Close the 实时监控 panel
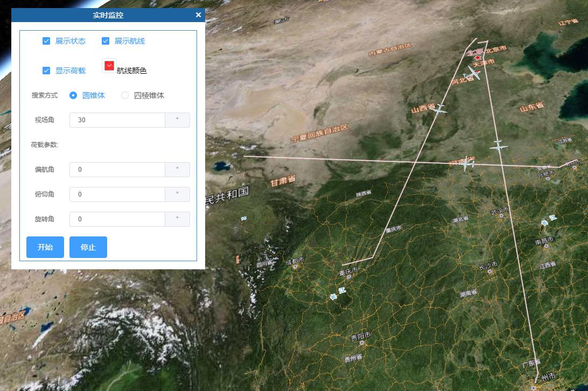The width and height of the screenshot is (588, 391). [198, 15]
